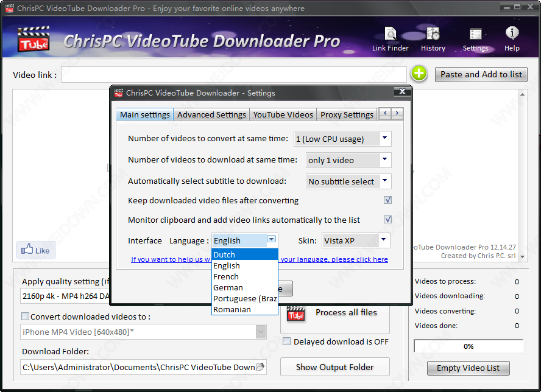Click the green plus add-link icon
The image size is (541, 392).
(419, 74)
